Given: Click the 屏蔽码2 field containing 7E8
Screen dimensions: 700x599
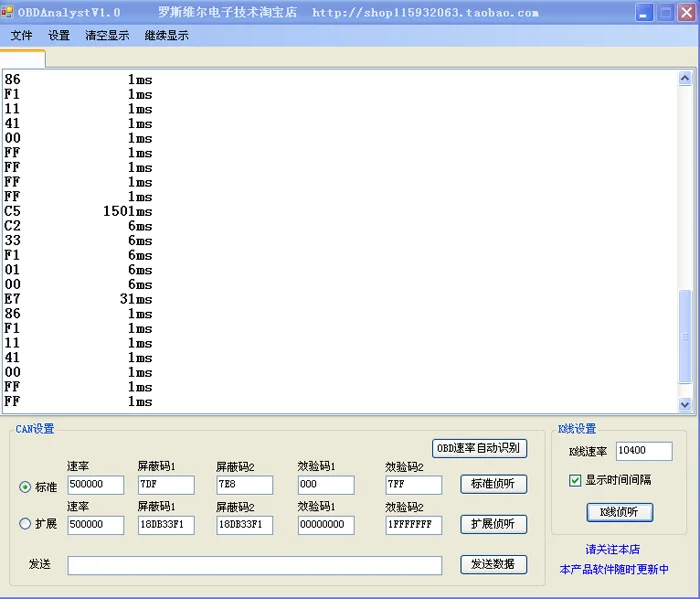Looking at the screenshot, I should point(245,485).
